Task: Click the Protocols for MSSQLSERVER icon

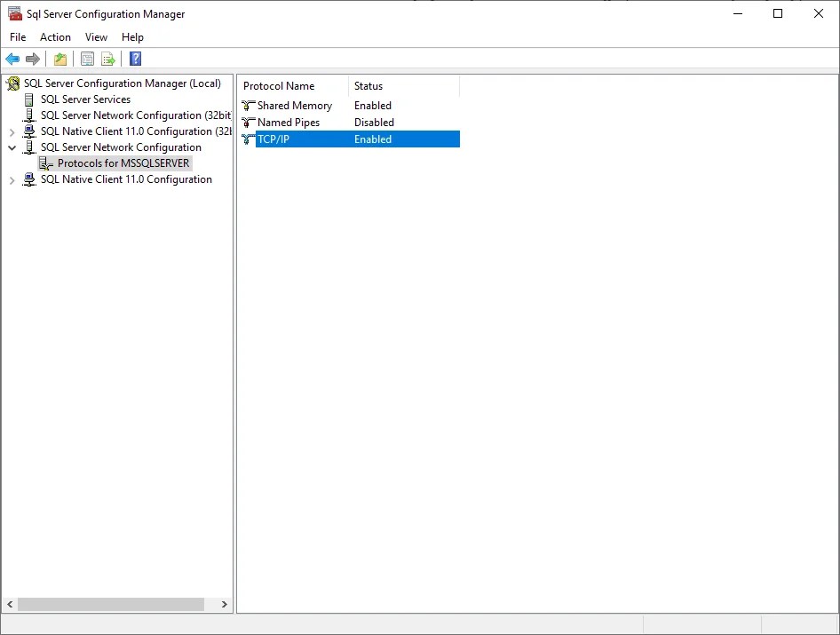Action: (45, 163)
